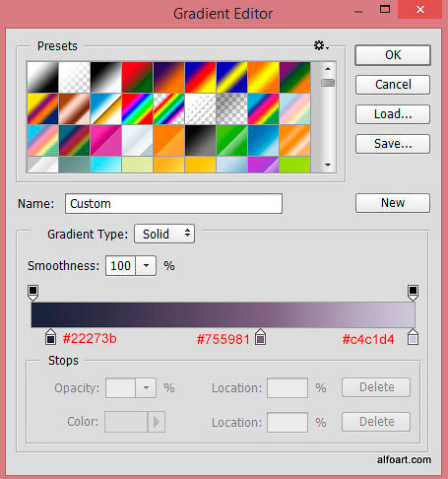Click the Smoothness value field

120,266
